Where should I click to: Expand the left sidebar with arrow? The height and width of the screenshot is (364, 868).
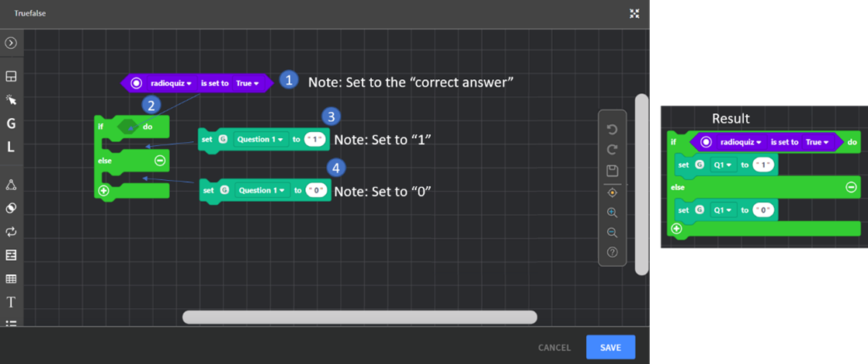tap(12, 43)
